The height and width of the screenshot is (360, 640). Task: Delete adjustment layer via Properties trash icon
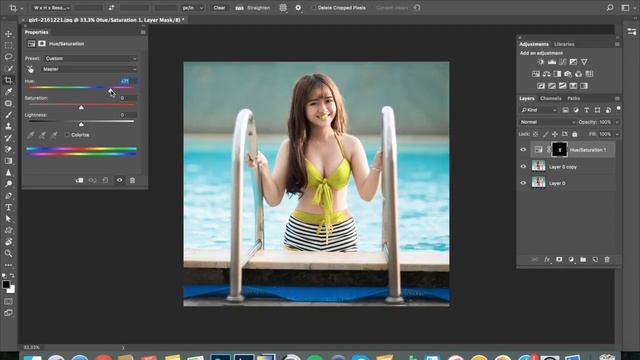(x=132, y=180)
